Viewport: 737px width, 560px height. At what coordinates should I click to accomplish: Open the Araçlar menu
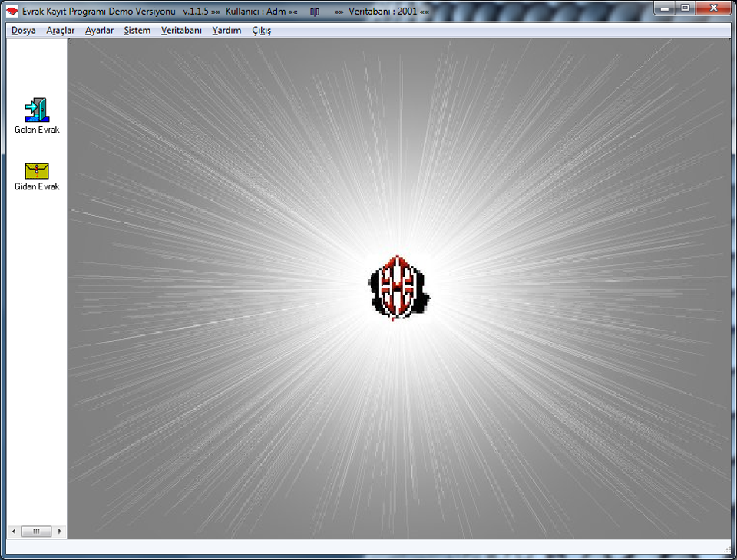tap(60, 31)
